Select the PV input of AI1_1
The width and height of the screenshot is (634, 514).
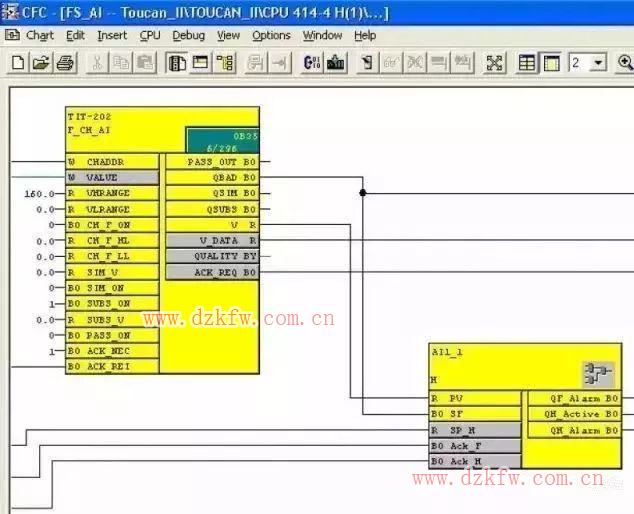point(475,398)
